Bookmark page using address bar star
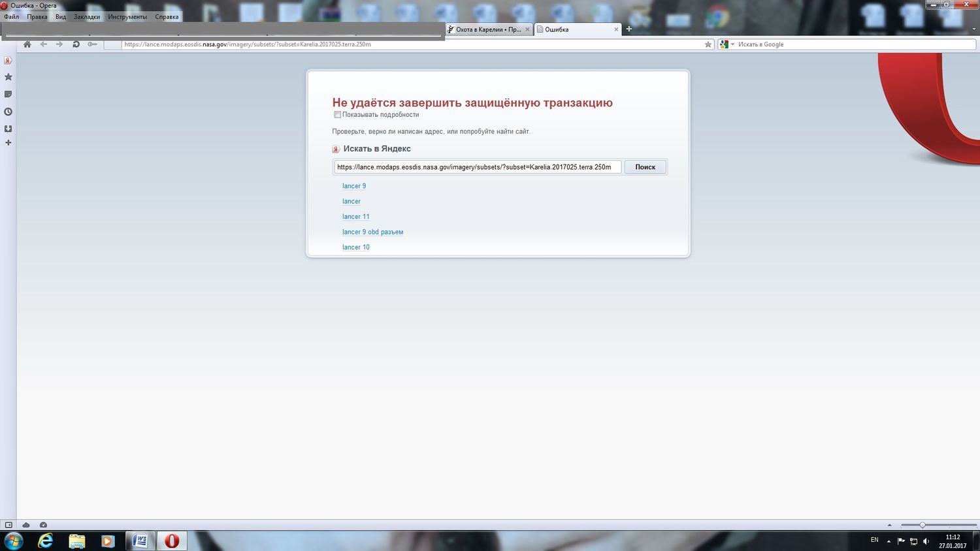Image resolution: width=980 pixels, height=551 pixels. (708, 44)
